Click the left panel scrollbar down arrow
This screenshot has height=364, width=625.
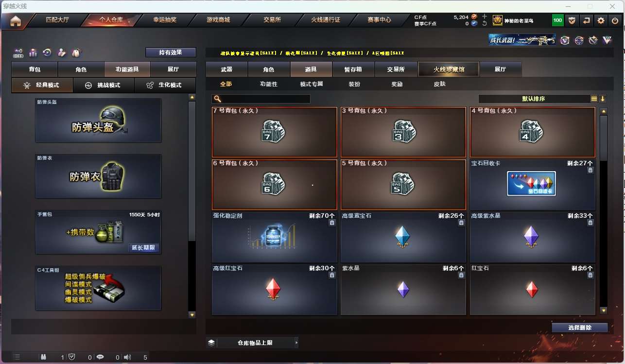192,315
